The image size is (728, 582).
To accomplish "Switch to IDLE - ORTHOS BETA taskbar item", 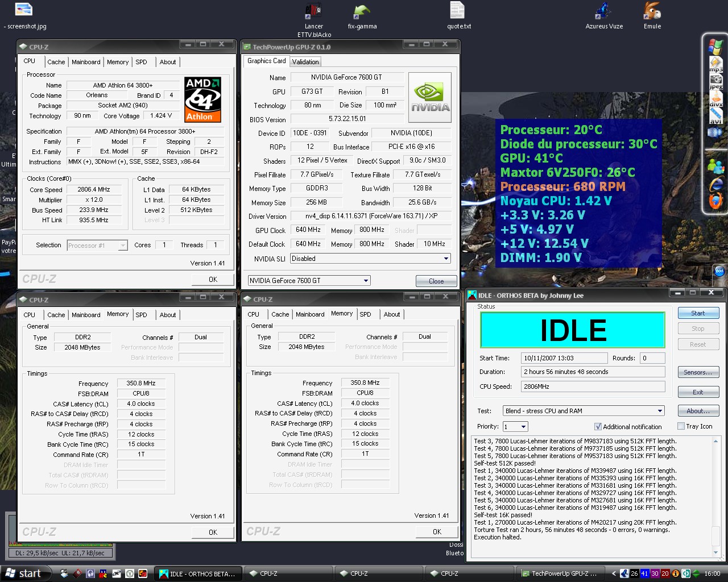I will [x=198, y=573].
